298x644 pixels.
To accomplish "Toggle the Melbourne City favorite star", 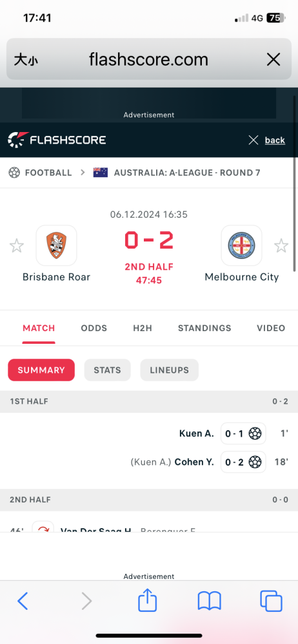I will tap(281, 246).
